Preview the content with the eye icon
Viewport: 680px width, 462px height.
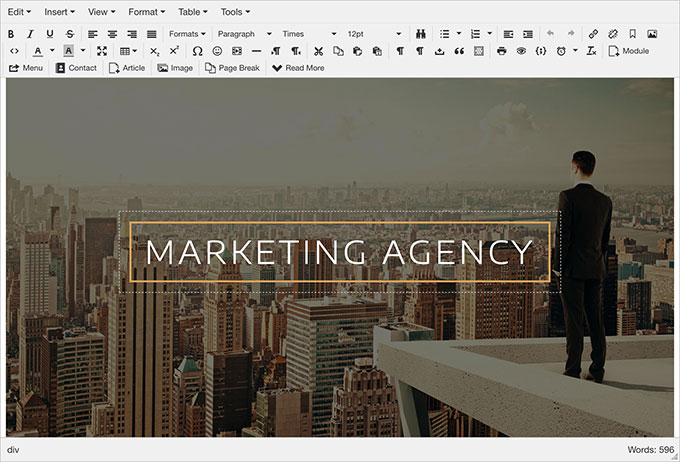[x=521, y=51]
